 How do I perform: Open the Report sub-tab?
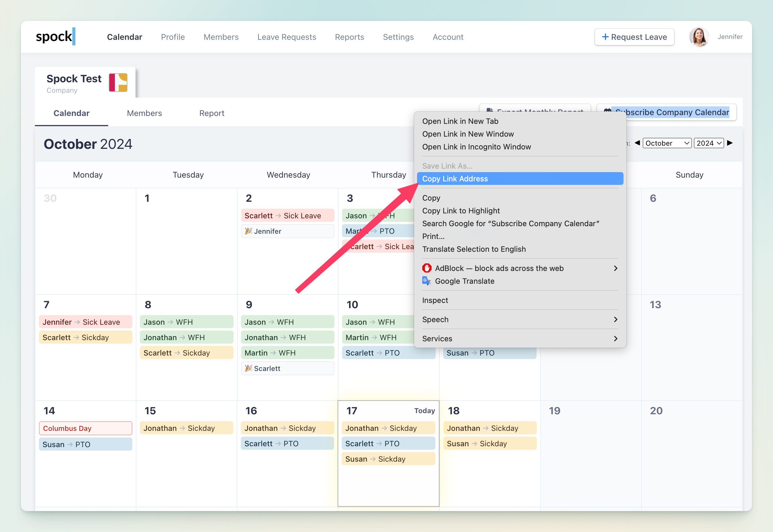pos(211,113)
